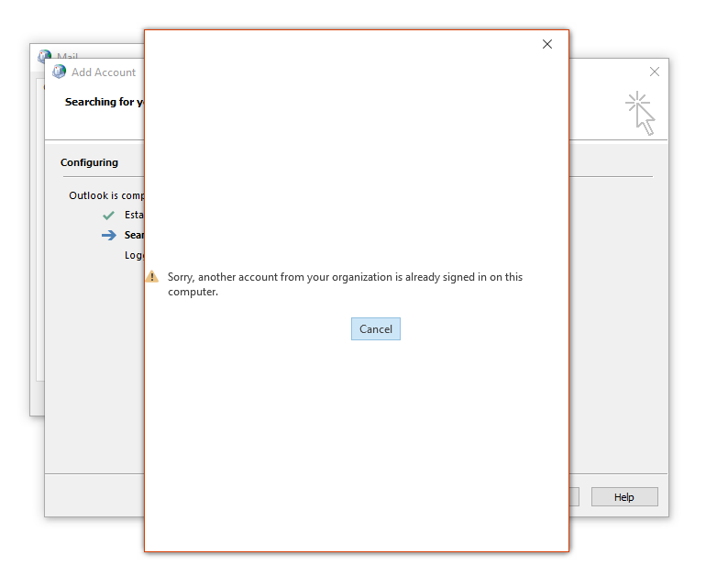Click the cursor sparkle graphic in Add Account
This screenshot has height=566, width=728.
coord(641,113)
